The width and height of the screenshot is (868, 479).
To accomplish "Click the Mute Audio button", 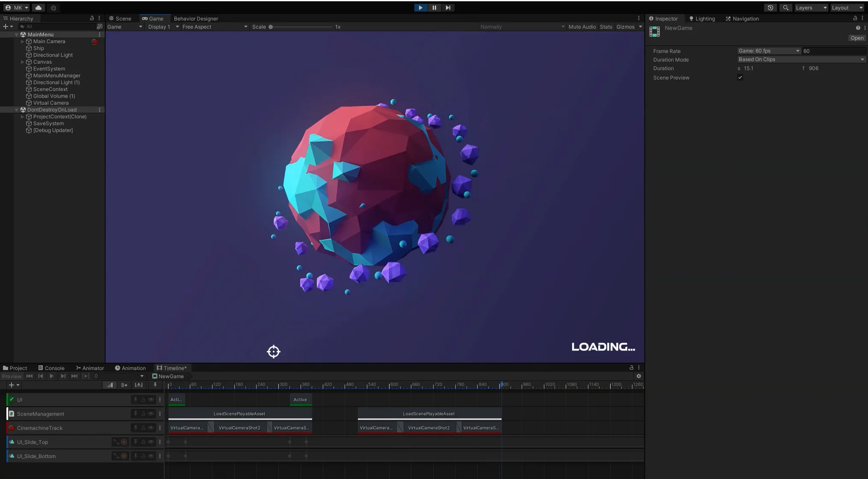I will [582, 27].
